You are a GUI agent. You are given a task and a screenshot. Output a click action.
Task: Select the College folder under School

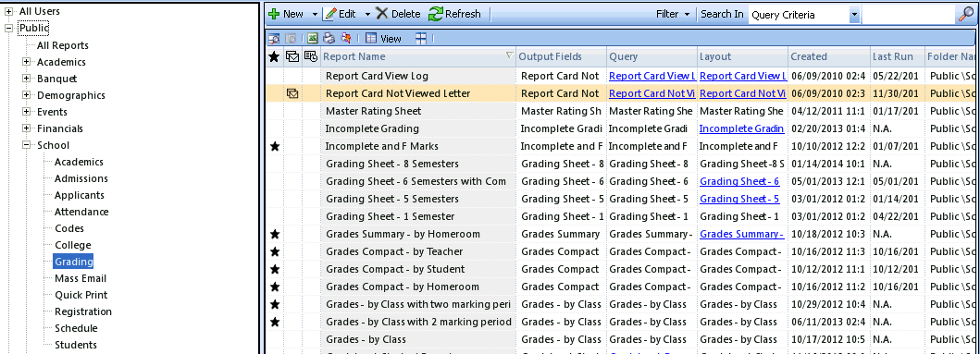tap(72, 245)
